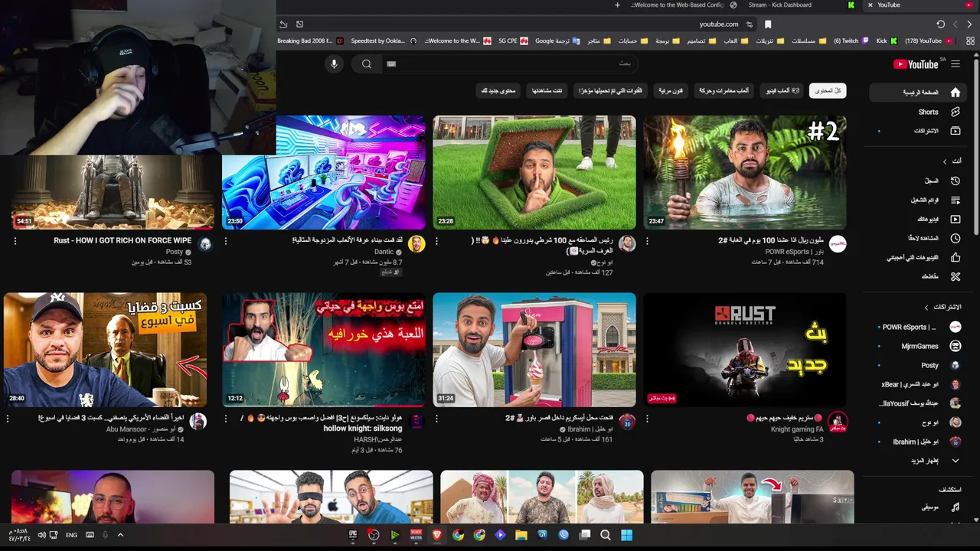Screen dimensions: 980x551
Task: Open Liked videos thumbs-up item in sidebar
Action: [919, 257]
